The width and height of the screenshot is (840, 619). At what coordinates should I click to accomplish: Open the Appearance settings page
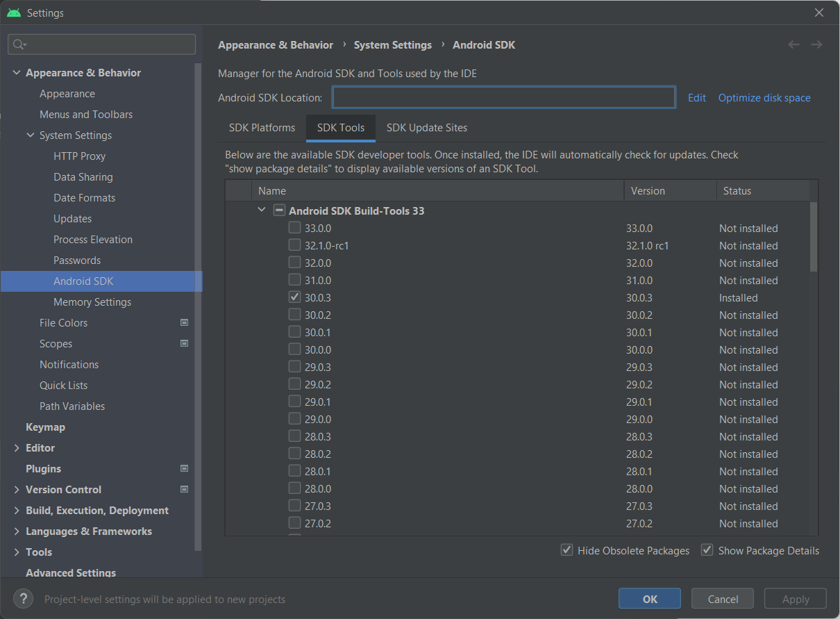click(67, 94)
